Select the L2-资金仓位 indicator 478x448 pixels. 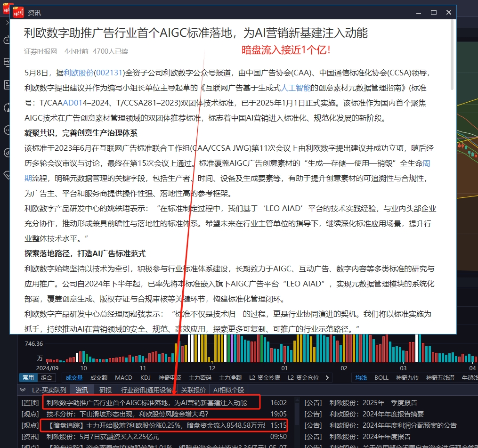(x=303, y=377)
